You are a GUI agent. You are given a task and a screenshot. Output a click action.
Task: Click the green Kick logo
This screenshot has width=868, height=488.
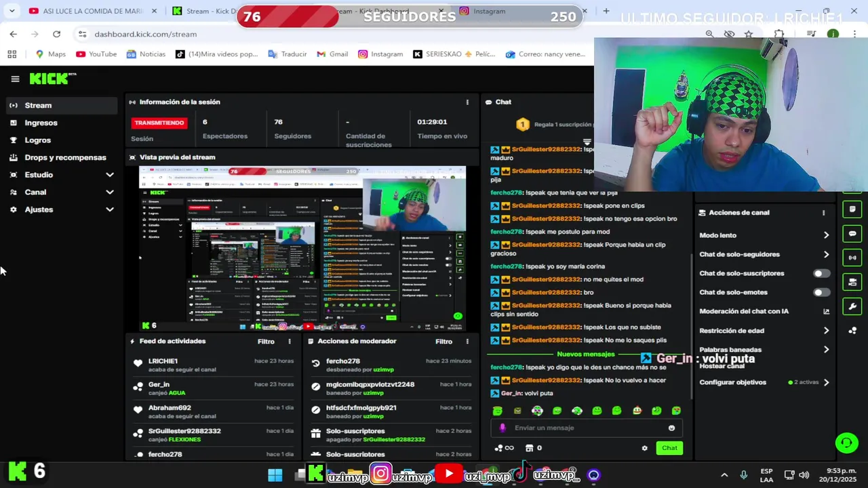(53, 79)
